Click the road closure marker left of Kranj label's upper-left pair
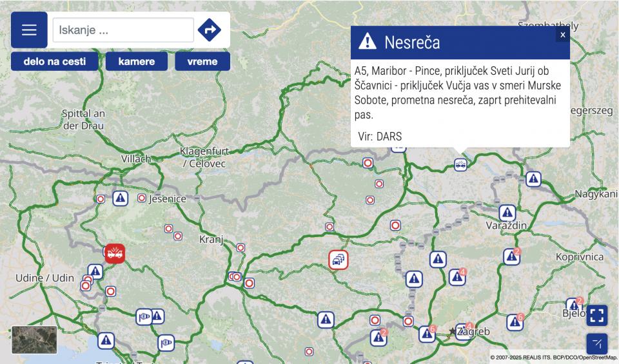Viewport: 619px width, 364px height. point(168,228)
